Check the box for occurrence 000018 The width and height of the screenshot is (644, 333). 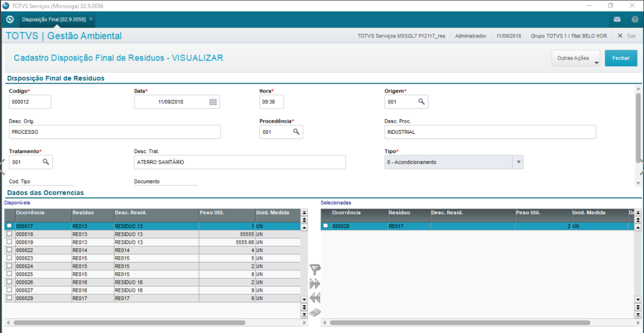[x=9, y=234]
